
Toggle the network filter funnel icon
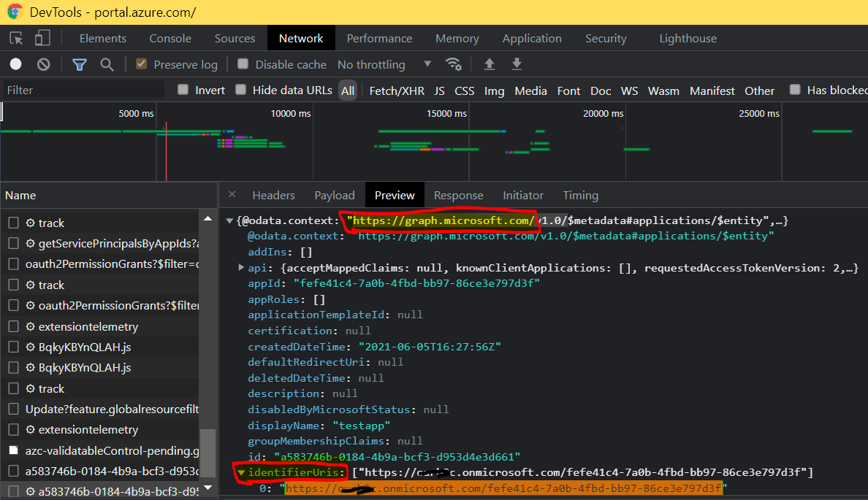79,65
